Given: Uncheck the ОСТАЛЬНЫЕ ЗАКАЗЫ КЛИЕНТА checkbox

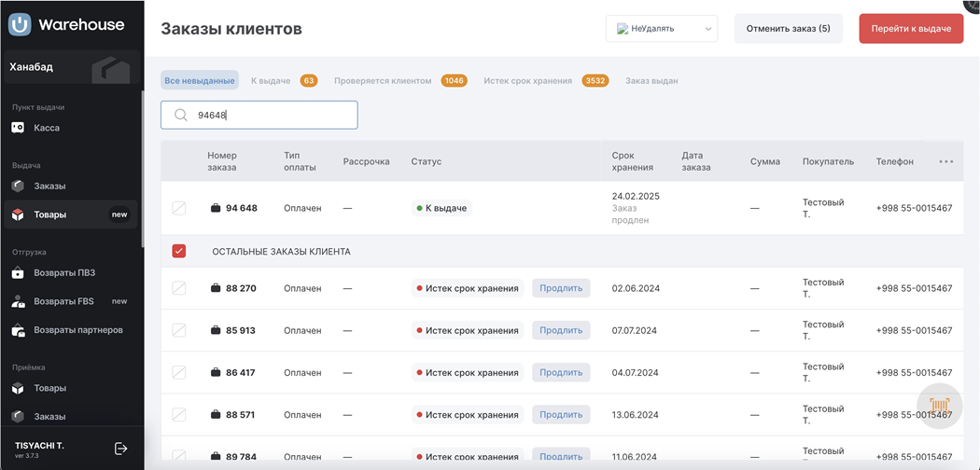Looking at the screenshot, I should click(179, 251).
